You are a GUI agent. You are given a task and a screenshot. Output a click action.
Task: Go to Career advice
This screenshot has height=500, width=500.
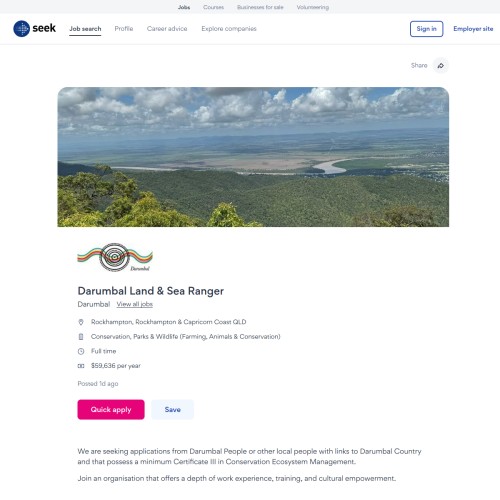[x=167, y=29]
